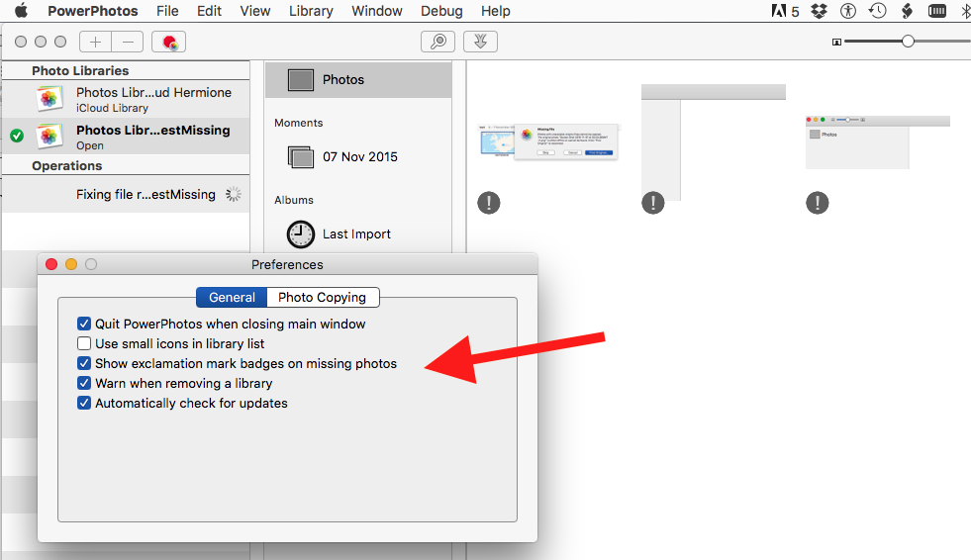Close the Preferences window
This screenshot has width=971, height=560.
[x=51, y=264]
